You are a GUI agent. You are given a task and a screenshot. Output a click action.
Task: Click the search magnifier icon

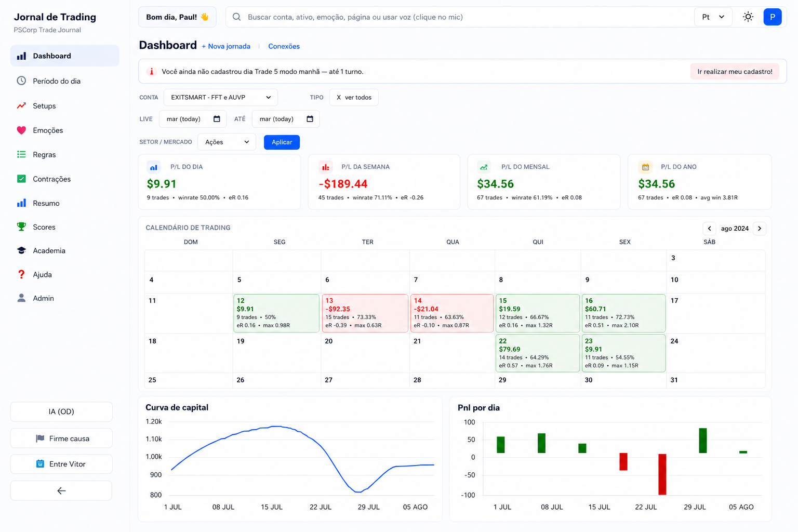tap(236, 17)
